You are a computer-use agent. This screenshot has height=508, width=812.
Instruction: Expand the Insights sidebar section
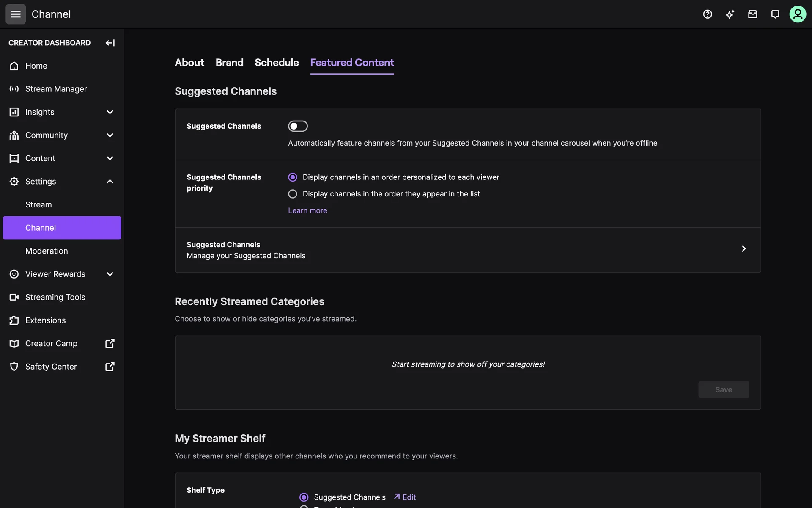[110, 112]
